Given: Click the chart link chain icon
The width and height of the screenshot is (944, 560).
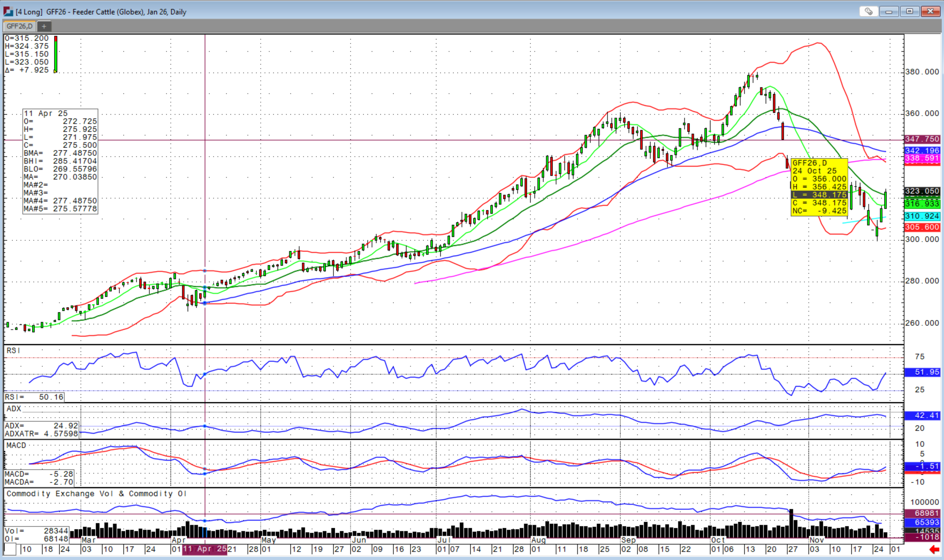Looking at the screenshot, I should 868,11.
